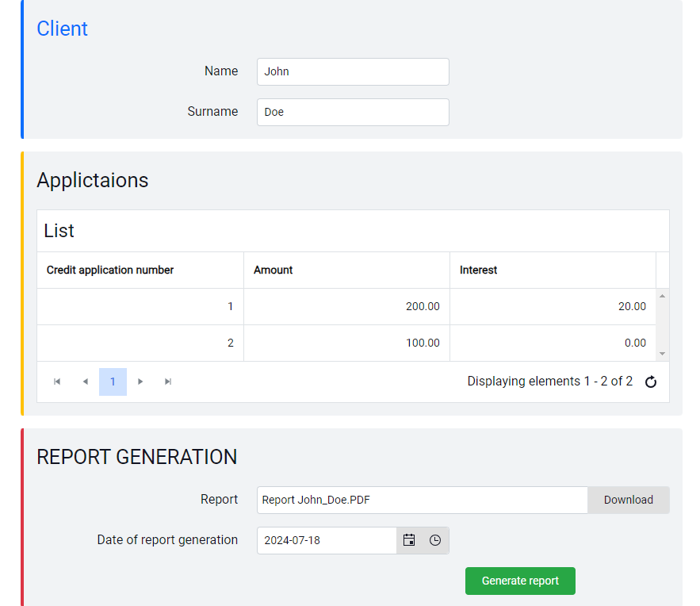This screenshot has height=606, width=700.
Task: Select the 0.00 interest cell
Action: pos(553,343)
